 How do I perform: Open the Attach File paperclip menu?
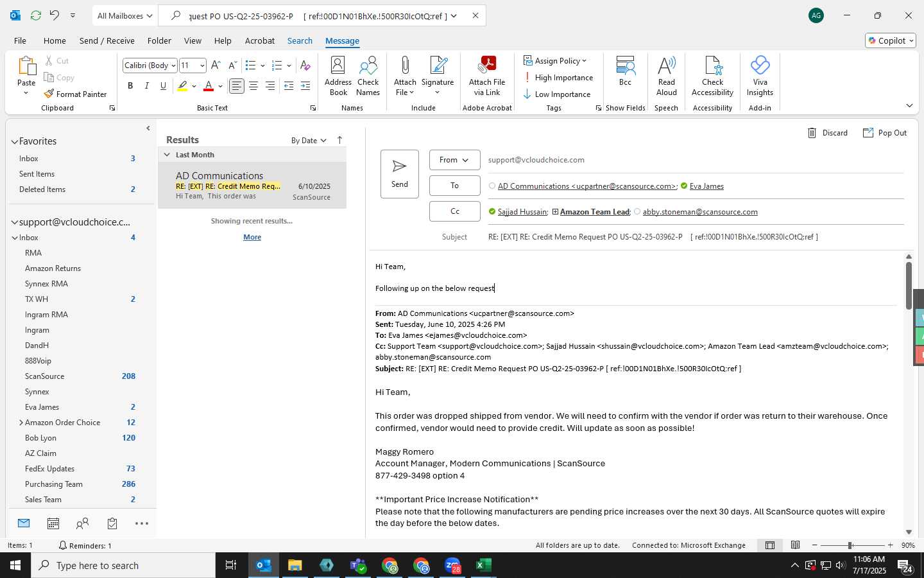pyautogui.click(x=405, y=76)
